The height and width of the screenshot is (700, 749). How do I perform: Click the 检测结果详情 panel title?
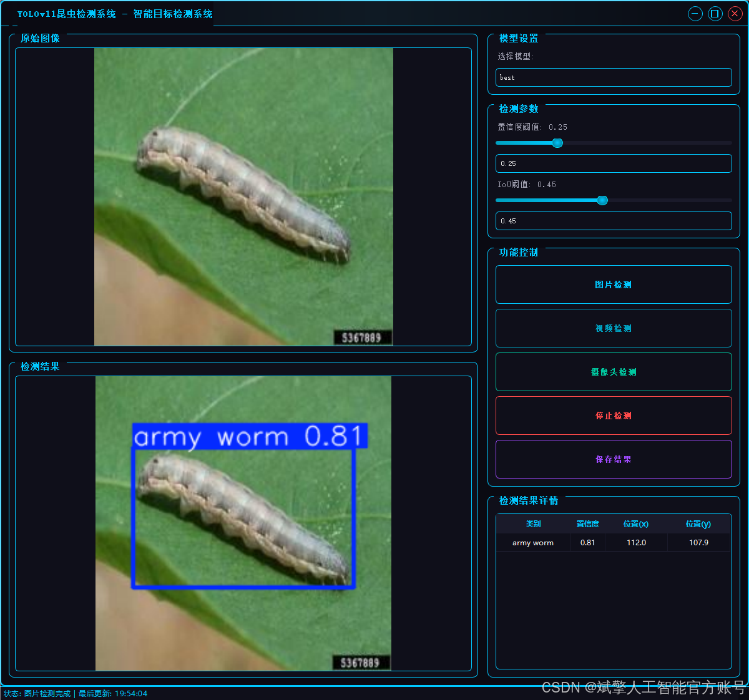(x=527, y=501)
